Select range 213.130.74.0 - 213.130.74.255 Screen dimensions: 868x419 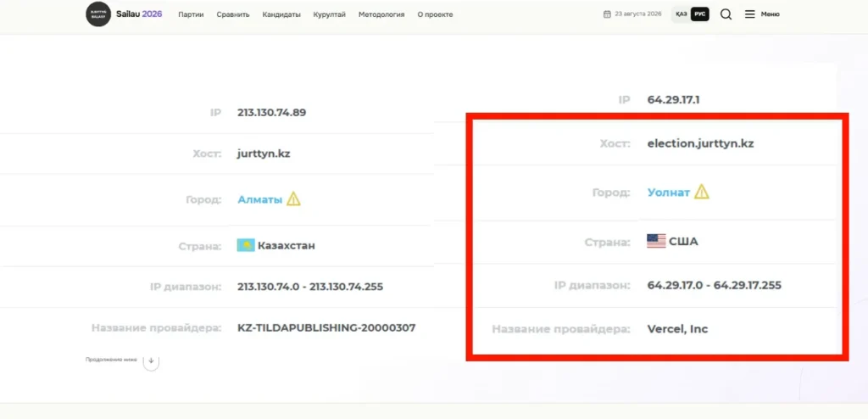tap(310, 287)
